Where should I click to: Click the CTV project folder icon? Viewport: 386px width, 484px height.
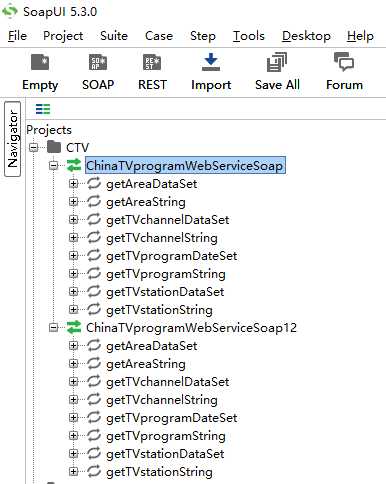pos(54,147)
